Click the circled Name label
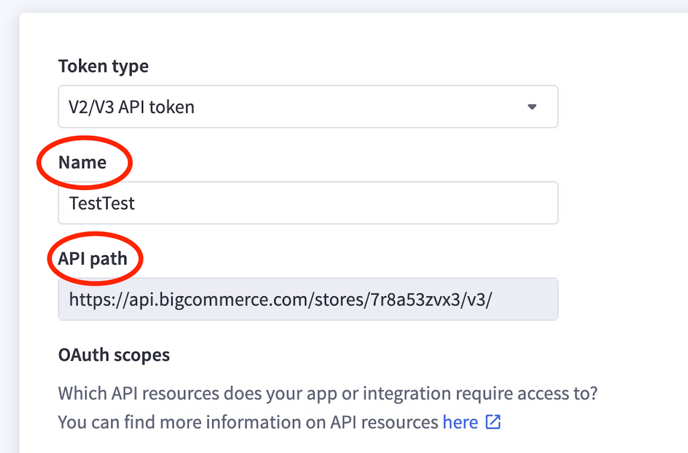This screenshot has width=688, height=453. click(x=82, y=162)
